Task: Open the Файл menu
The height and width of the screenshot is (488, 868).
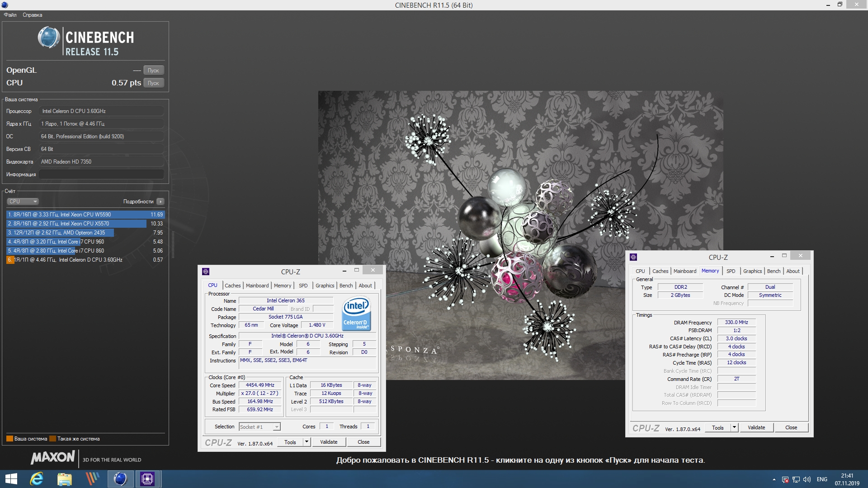Action: pyautogui.click(x=10, y=15)
